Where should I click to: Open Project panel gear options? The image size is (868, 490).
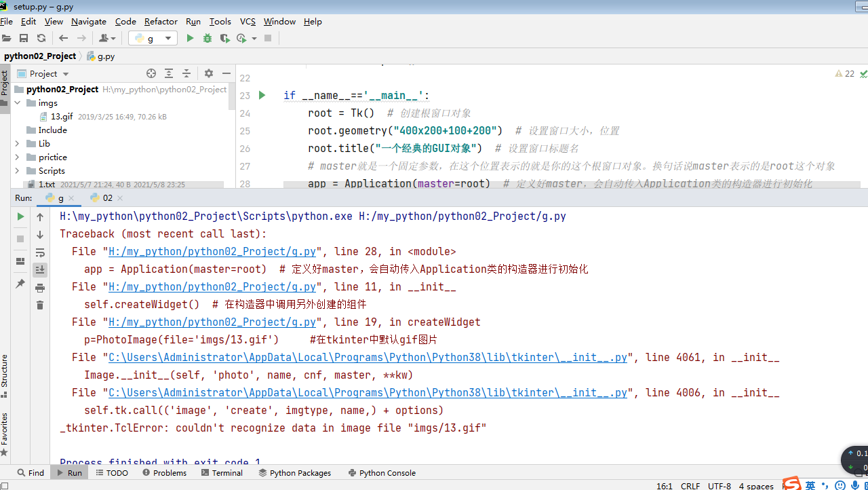(x=209, y=73)
